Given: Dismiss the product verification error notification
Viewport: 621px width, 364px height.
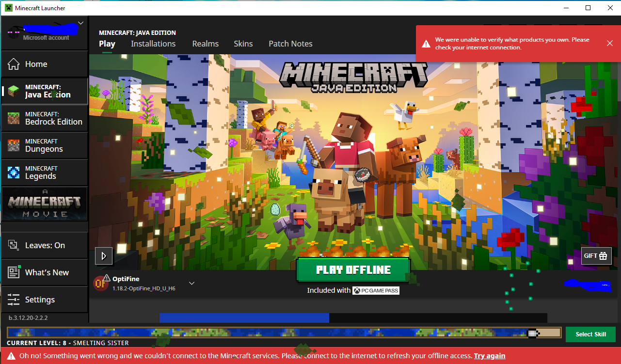Looking at the screenshot, I should [x=610, y=43].
